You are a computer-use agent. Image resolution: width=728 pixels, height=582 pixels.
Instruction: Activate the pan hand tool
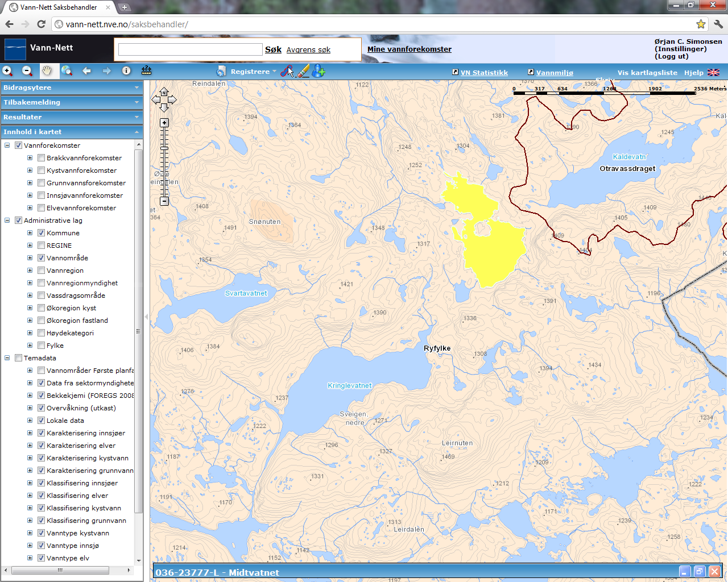(x=47, y=70)
